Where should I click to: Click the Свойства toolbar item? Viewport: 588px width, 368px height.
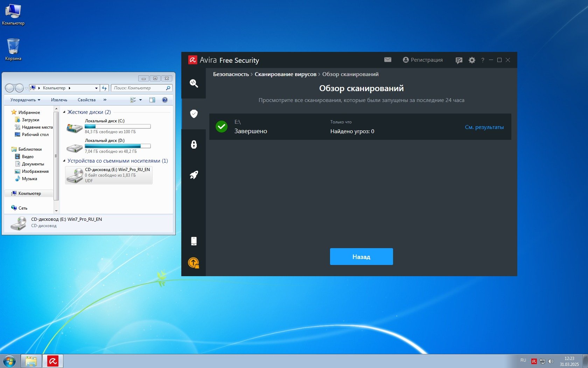(86, 100)
